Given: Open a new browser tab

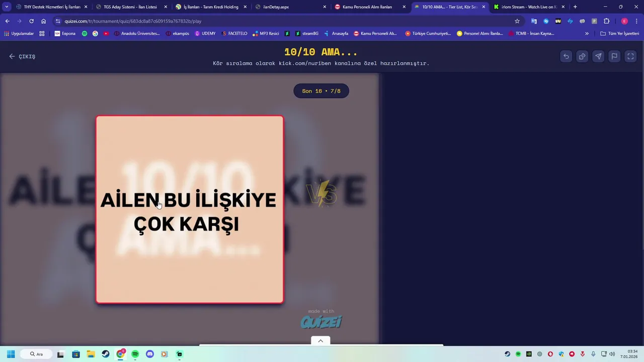Looking at the screenshot, I should pos(575,7).
